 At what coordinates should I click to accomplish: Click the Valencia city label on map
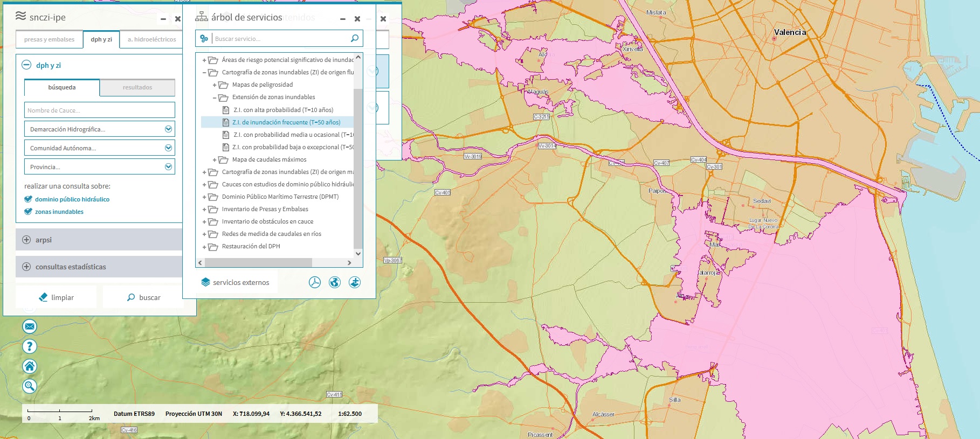click(x=790, y=32)
